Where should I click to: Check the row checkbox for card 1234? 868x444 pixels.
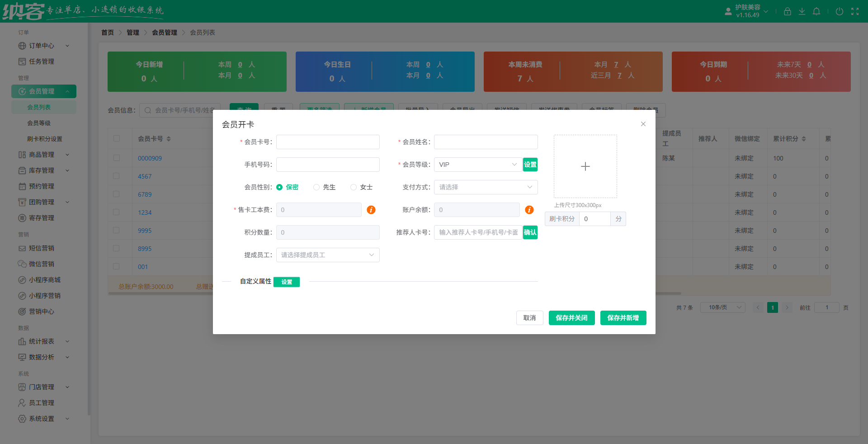coord(117,212)
